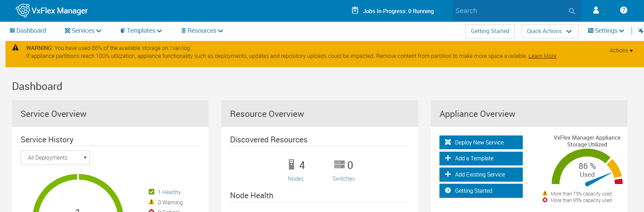
Task: Expand the warning banner Actions menu
Action: pos(621,50)
